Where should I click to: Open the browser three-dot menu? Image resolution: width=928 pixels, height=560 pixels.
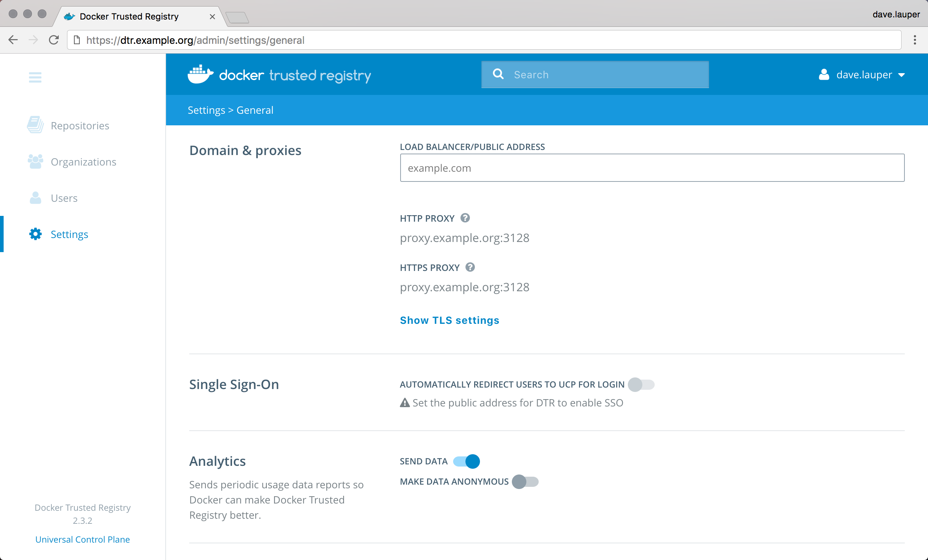(x=915, y=40)
